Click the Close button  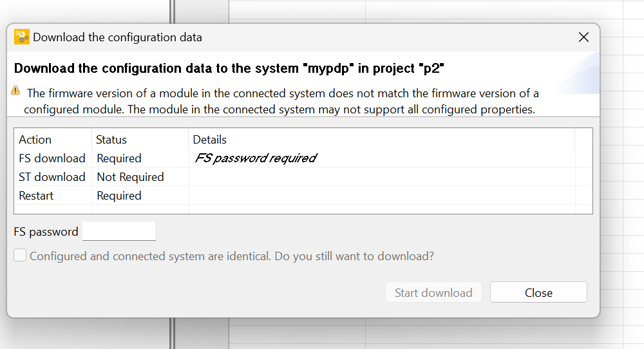tap(538, 292)
